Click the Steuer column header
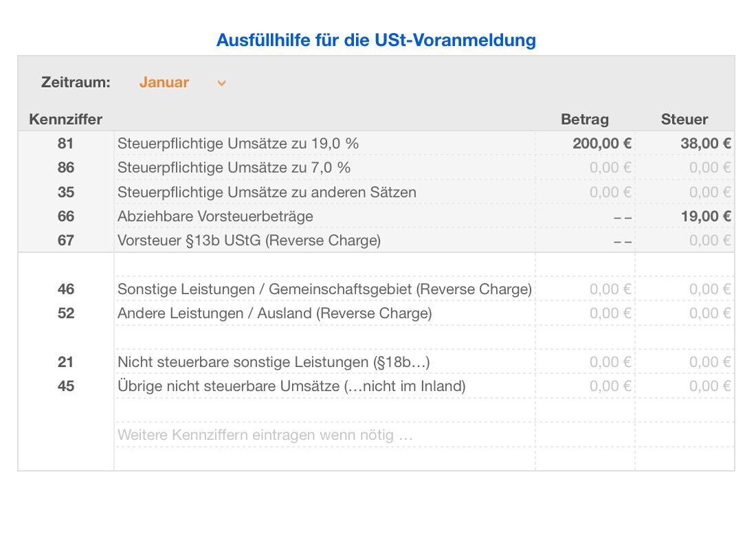 tap(685, 118)
